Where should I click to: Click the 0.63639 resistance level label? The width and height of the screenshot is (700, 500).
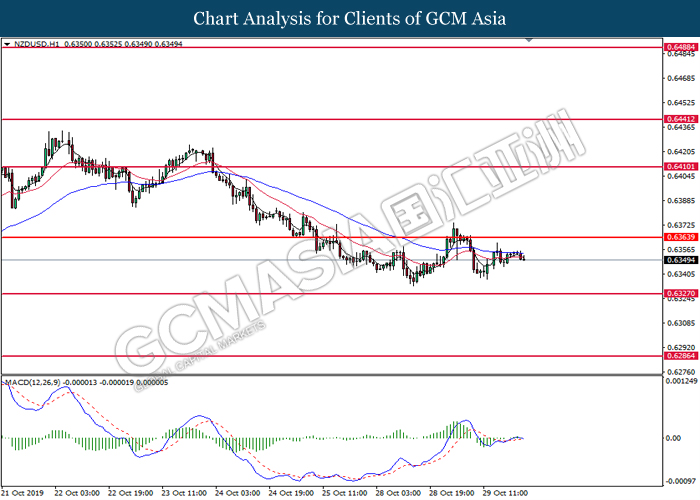point(681,237)
